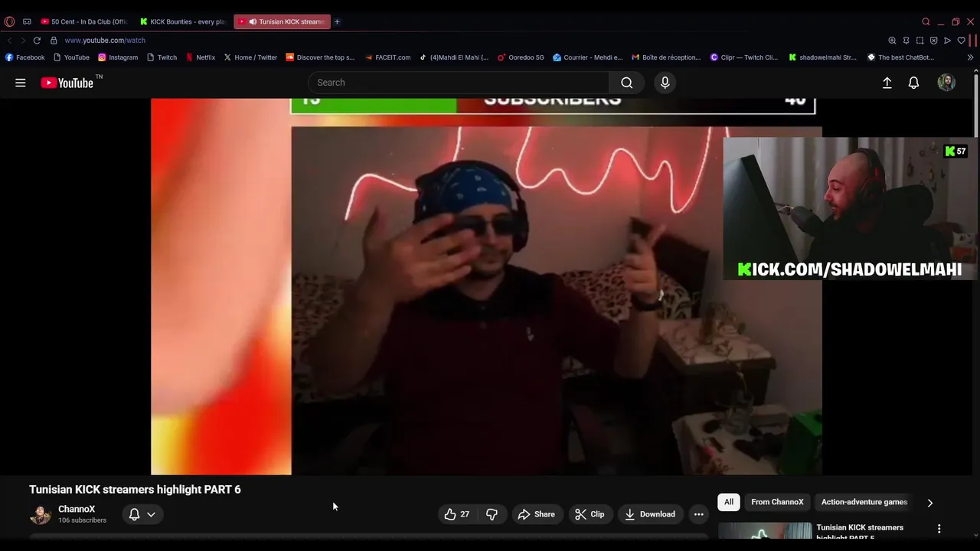This screenshot has width=980, height=551.
Task: Open the Facebook bookmark
Action: click(x=25, y=57)
